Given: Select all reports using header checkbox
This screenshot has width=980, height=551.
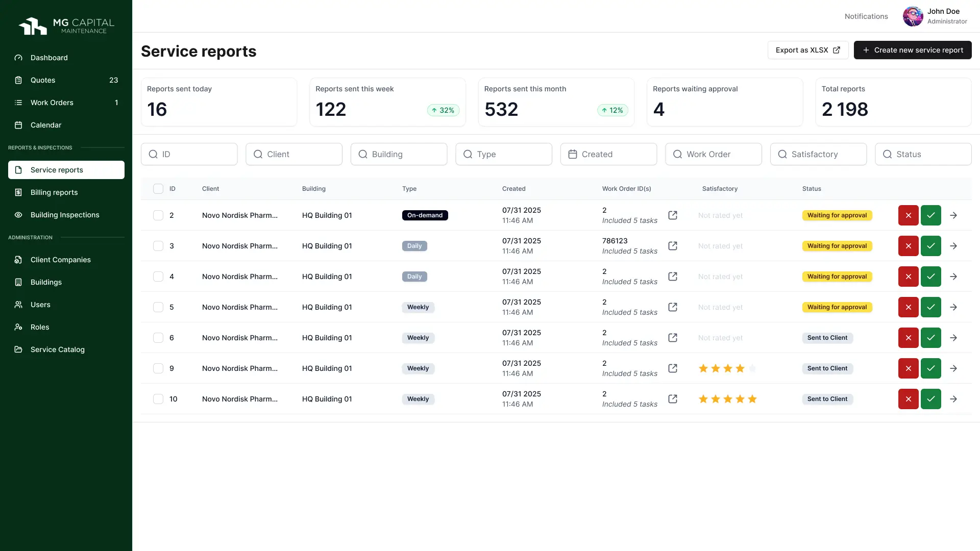Looking at the screenshot, I should 158,189.
